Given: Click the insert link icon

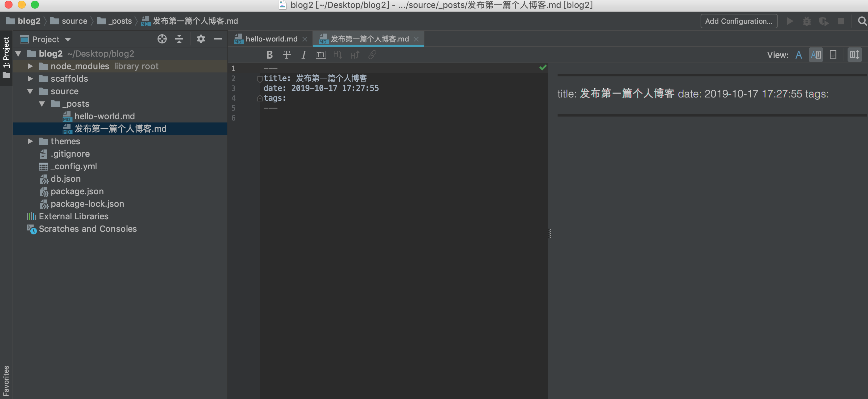Looking at the screenshot, I should (x=372, y=55).
